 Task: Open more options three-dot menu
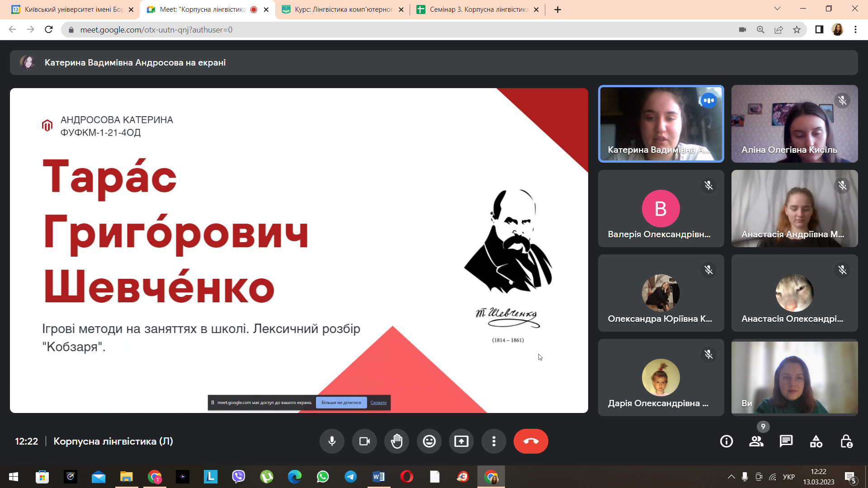494,441
